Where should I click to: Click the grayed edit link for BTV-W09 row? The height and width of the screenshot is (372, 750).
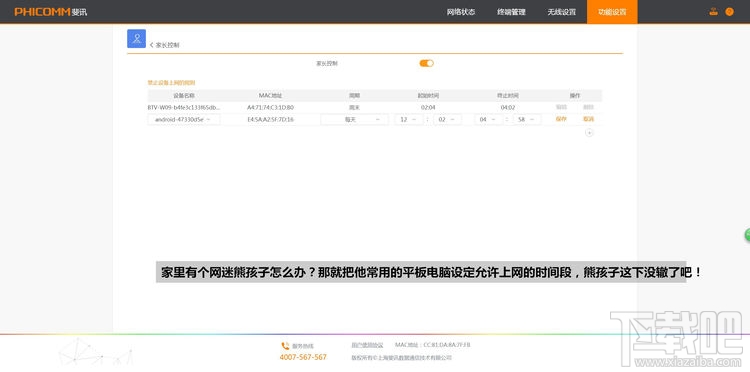[561, 107]
